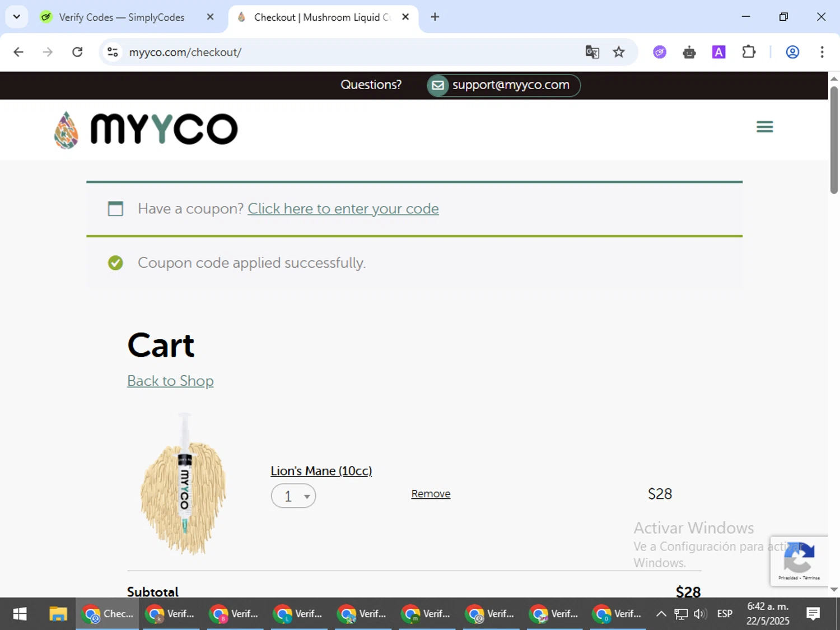Open Chrome's three-dot menu

(x=822, y=52)
